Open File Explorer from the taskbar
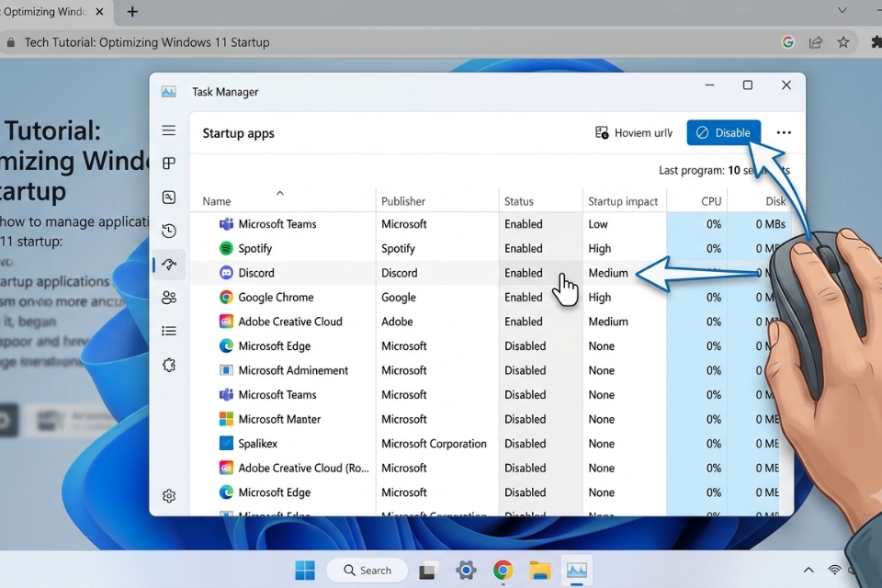This screenshot has width=882, height=588. pos(540,571)
